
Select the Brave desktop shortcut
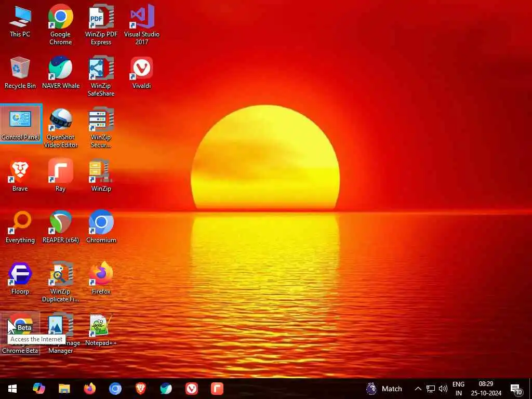pyautogui.click(x=20, y=176)
